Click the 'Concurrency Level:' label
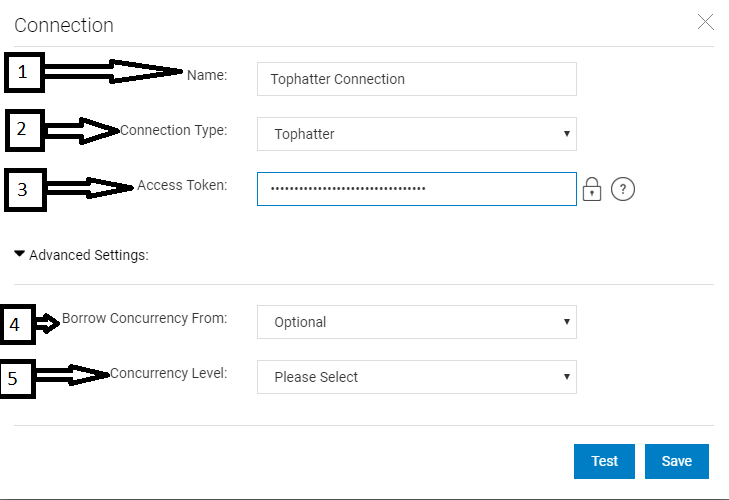This screenshot has width=729, height=500. point(168,373)
